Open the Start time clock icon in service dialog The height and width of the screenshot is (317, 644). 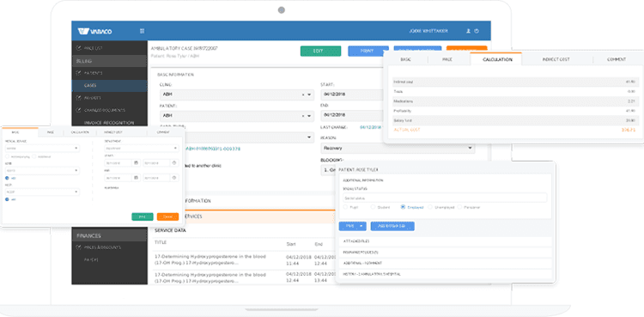tap(174, 163)
